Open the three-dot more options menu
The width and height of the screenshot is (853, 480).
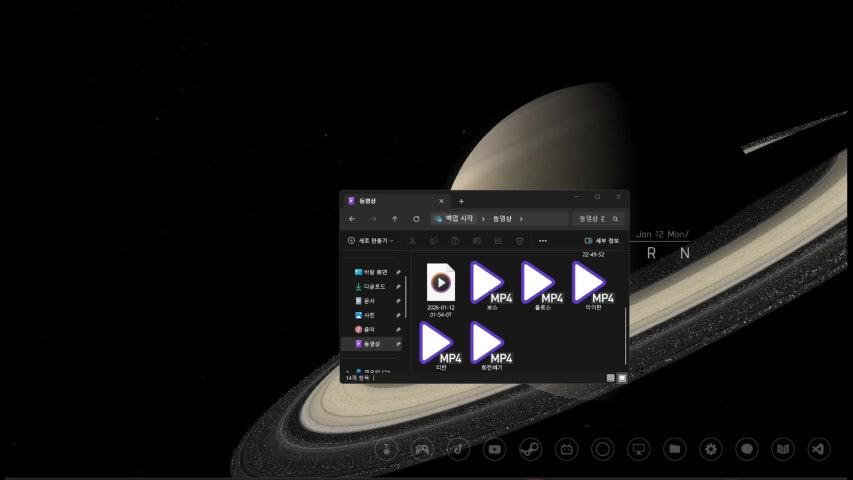pos(543,241)
